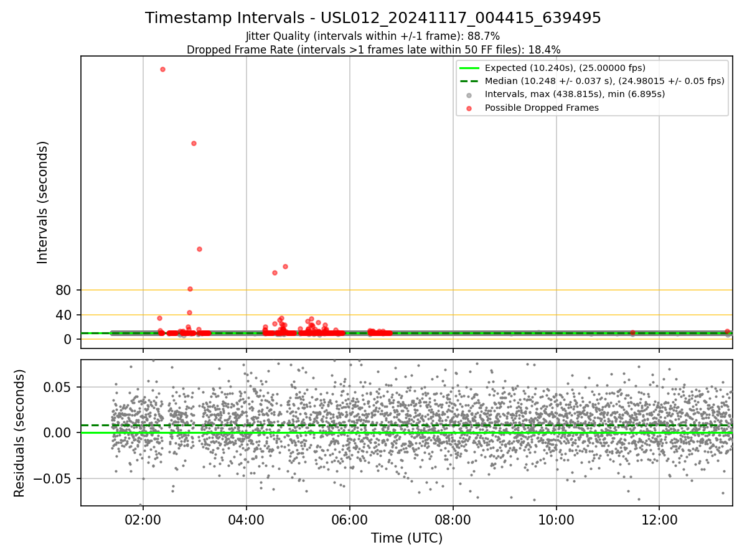Click the solid green line sample in the legend

[469, 68]
